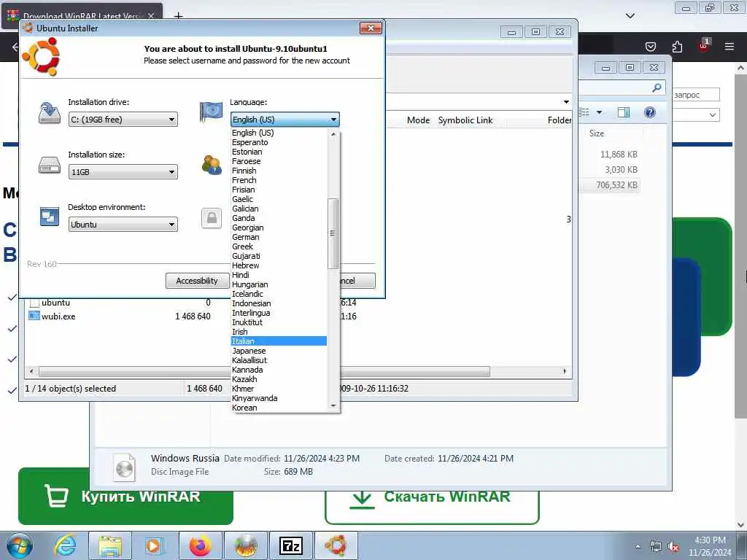747x560 pixels.
Task: Open the Desktop environment dropdown
Action: (123, 225)
